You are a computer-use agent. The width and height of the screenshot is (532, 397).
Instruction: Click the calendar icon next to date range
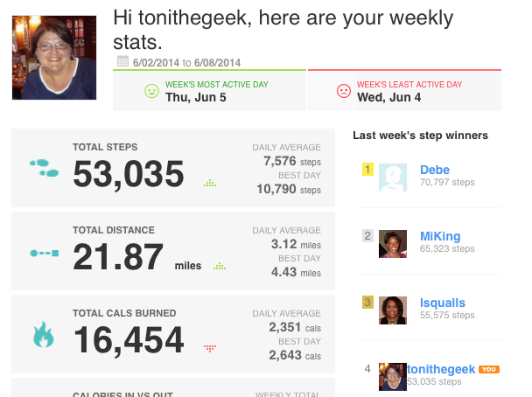tap(122, 61)
